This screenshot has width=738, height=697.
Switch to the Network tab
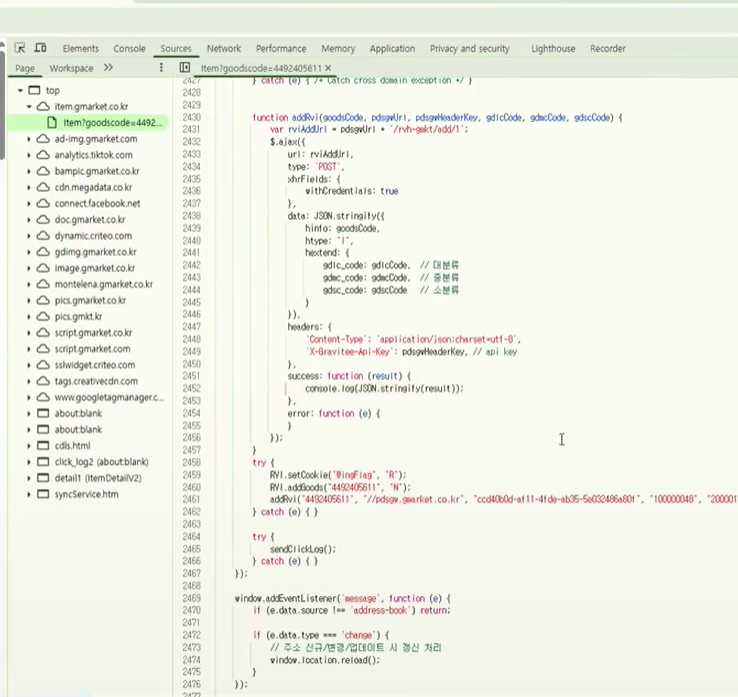tap(223, 48)
